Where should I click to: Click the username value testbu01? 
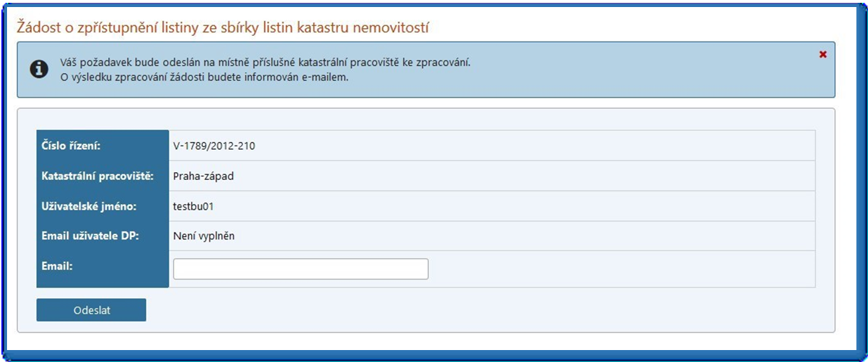point(192,207)
